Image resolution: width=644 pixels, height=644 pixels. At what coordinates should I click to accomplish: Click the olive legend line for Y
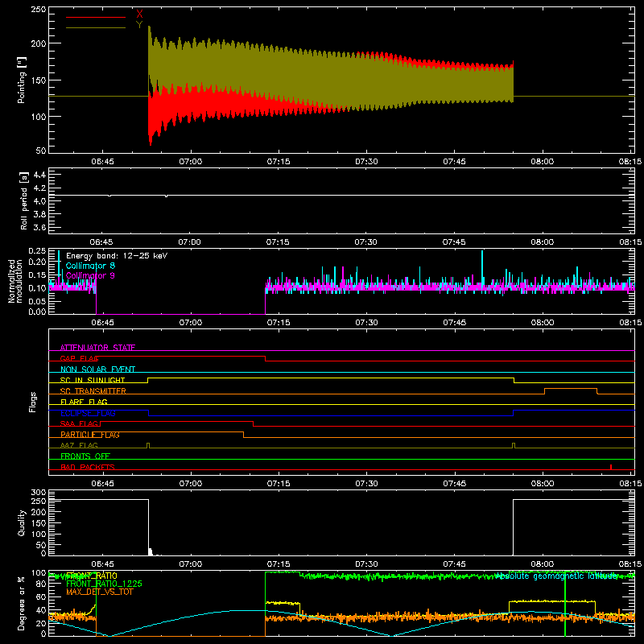pyautogui.click(x=96, y=27)
